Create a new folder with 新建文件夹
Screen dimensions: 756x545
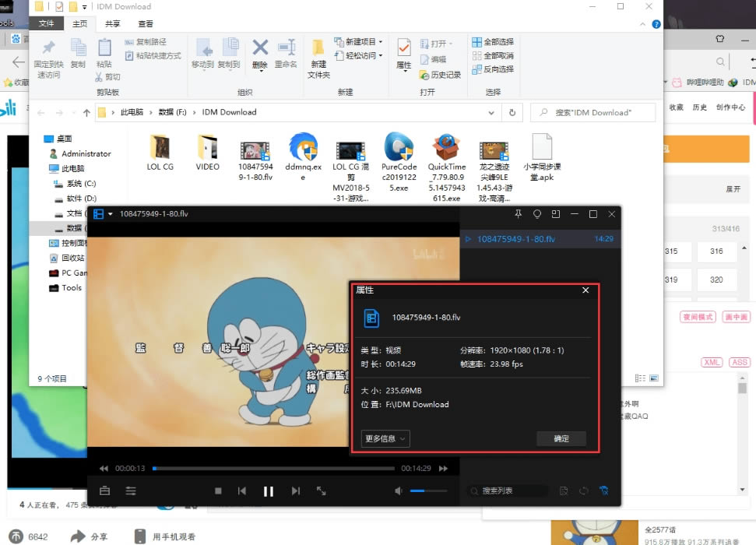click(x=318, y=58)
